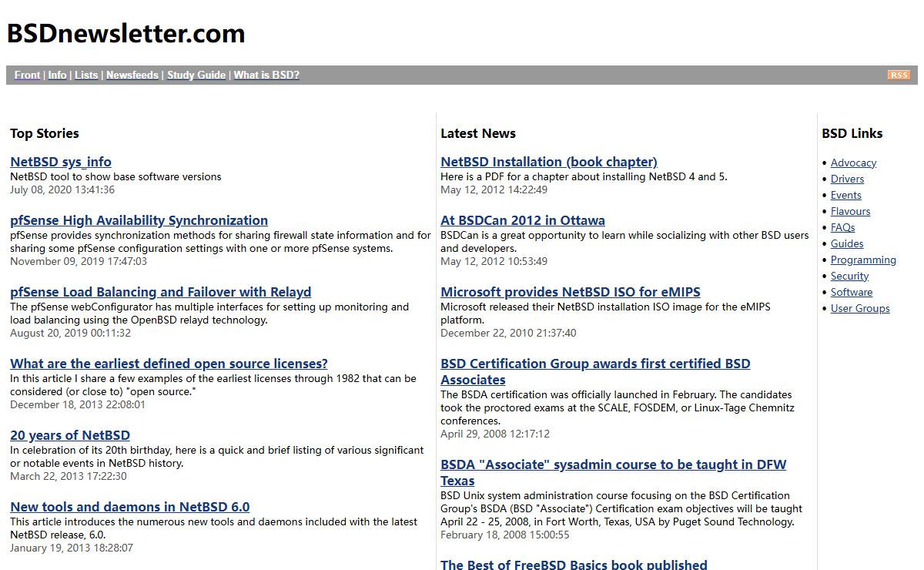Read pfSense High Availability Synchronization article
The height and width of the screenshot is (570, 924).
139,220
